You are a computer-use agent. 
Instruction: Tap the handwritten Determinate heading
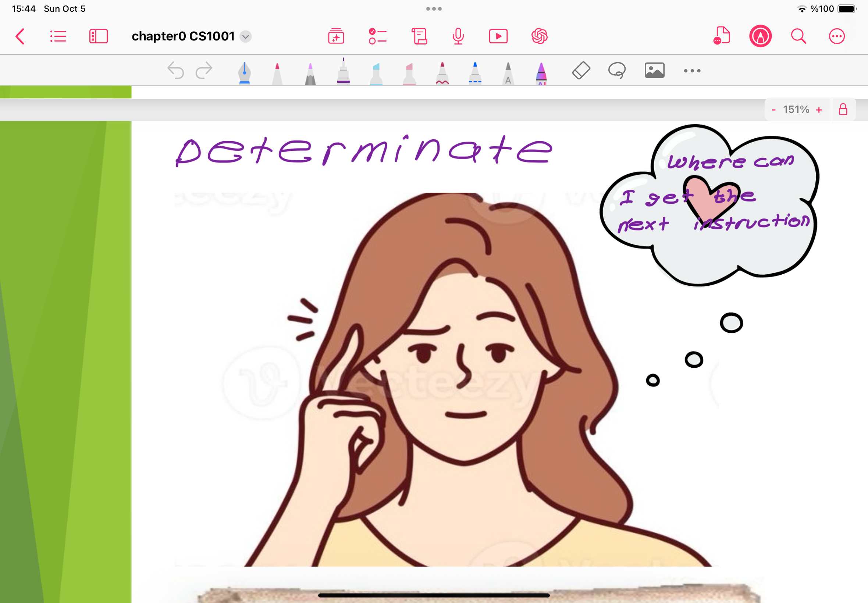pos(363,150)
